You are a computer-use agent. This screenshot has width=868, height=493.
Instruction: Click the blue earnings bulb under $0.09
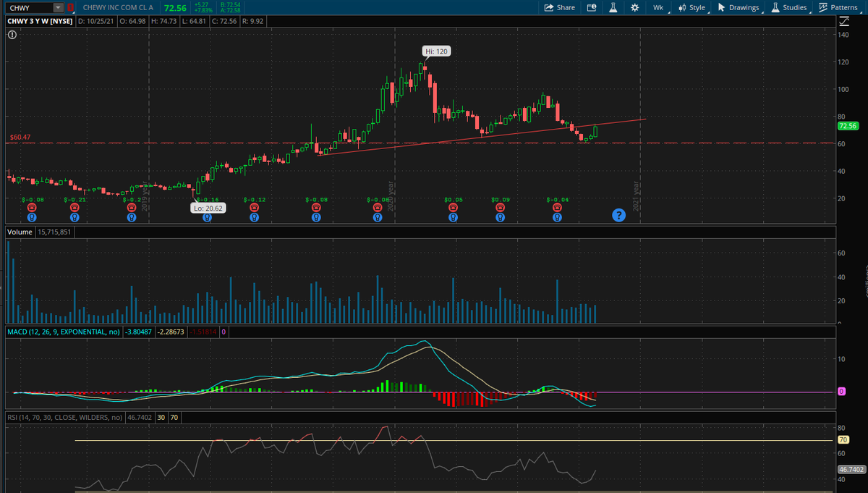(x=500, y=216)
